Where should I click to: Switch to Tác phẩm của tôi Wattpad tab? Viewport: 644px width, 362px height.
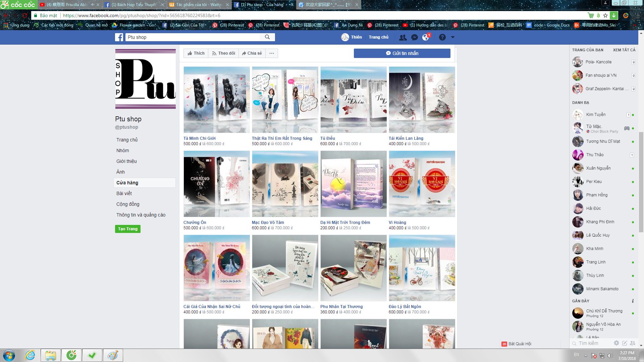199,5
